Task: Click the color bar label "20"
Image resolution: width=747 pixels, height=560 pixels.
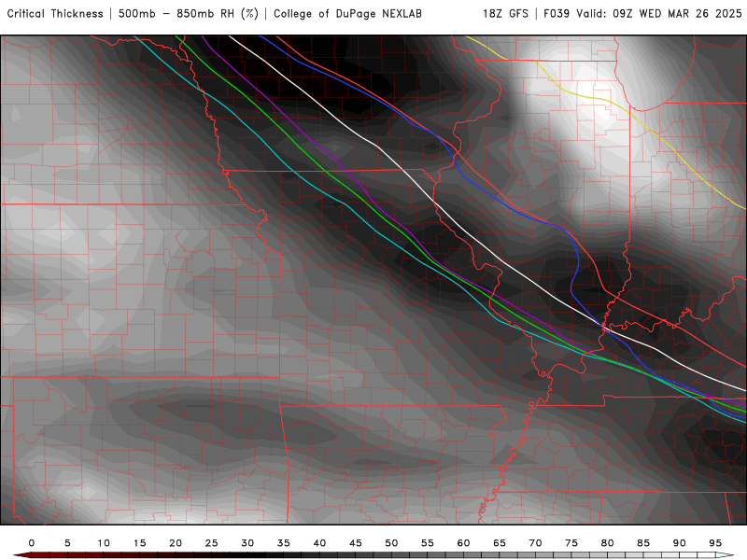Action: pyautogui.click(x=176, y=543)
